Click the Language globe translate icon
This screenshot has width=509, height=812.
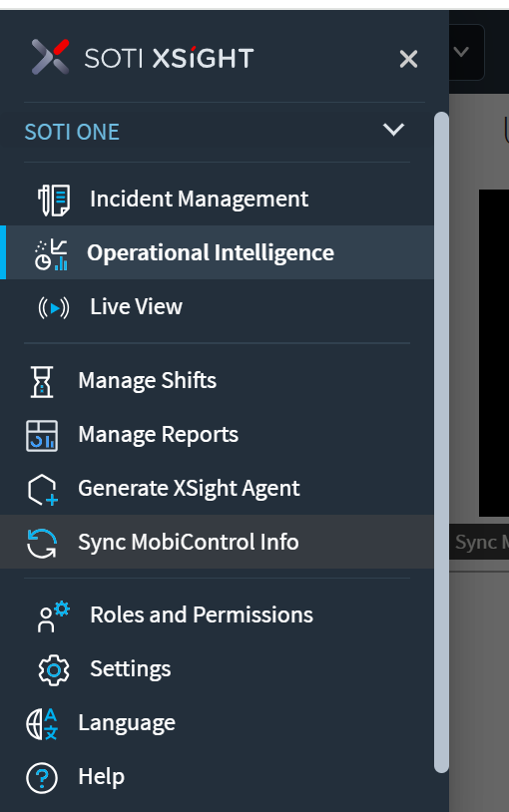(x=42, y=724)
